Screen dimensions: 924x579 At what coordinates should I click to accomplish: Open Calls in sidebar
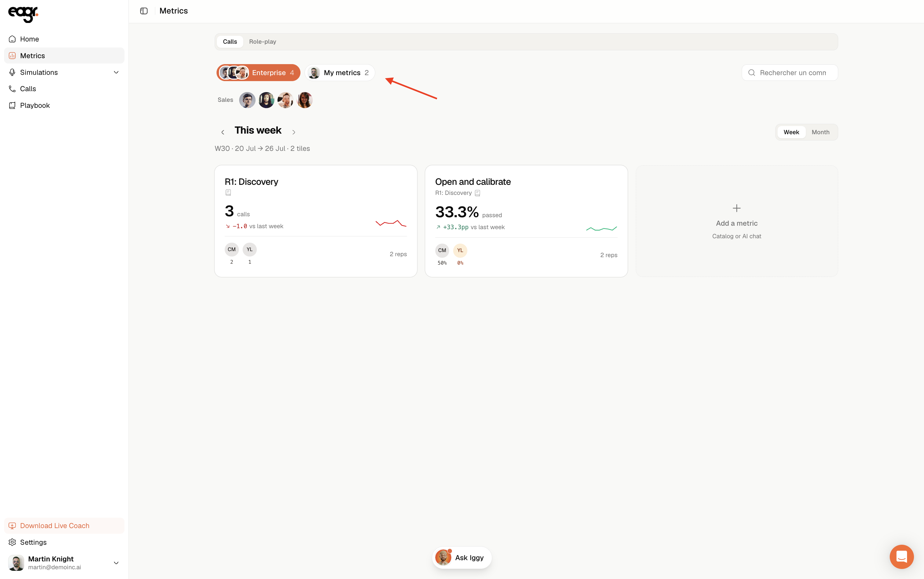64,89
